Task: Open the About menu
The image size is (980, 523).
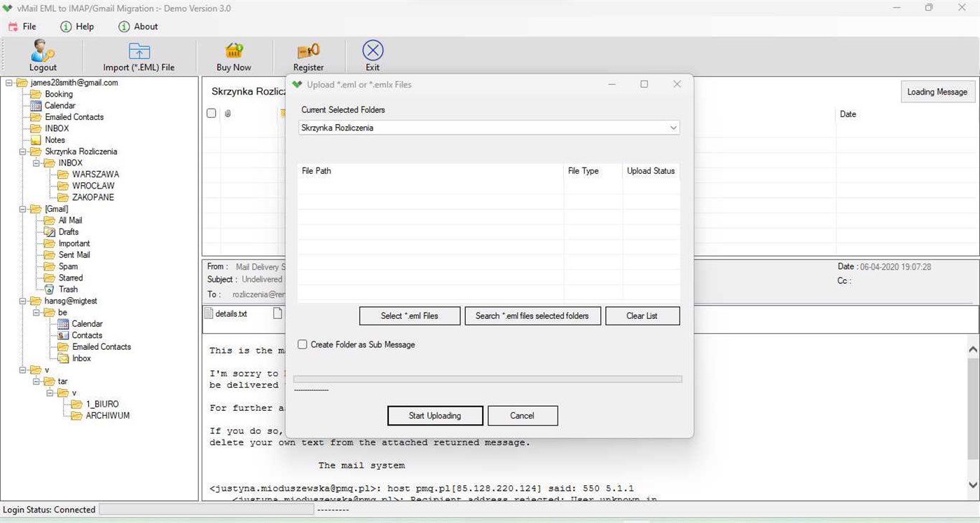Action: coord(138,27)
